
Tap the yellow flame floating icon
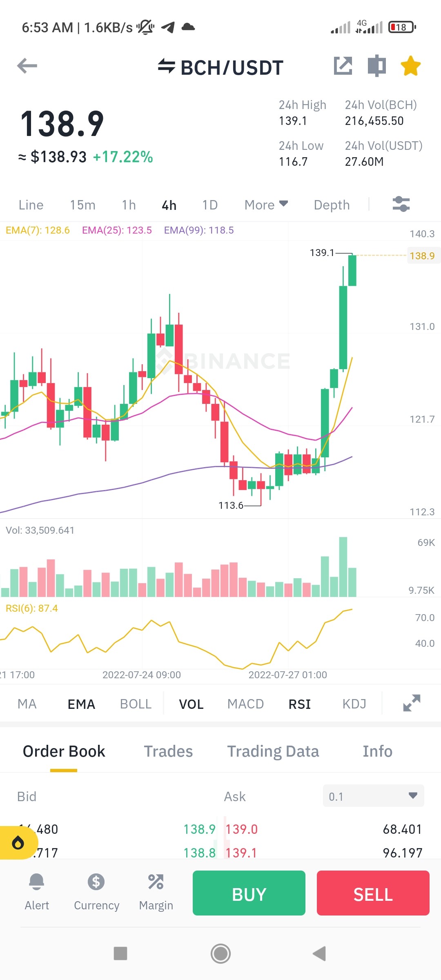point(18,843)
